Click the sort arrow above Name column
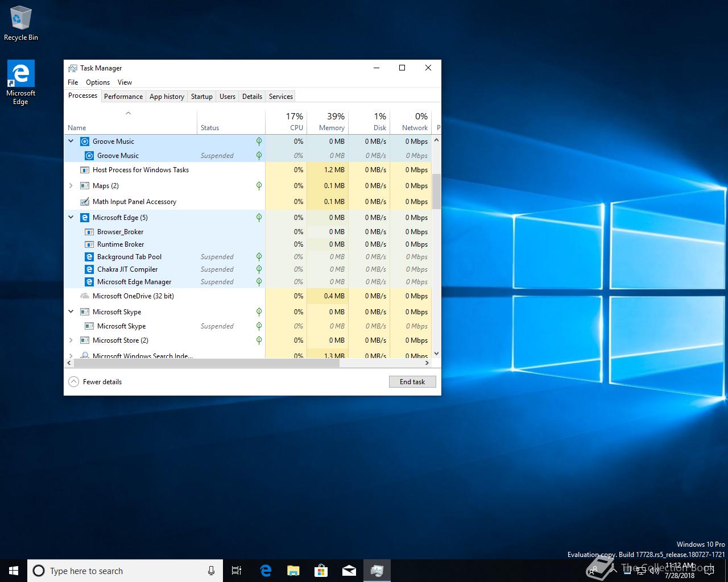The image size is (728, 582). [129, 113]
